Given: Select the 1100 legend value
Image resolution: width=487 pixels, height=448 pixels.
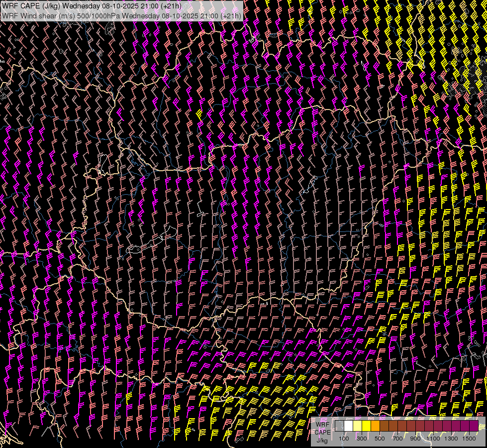Looking at the screenshot, I should 433,438.
